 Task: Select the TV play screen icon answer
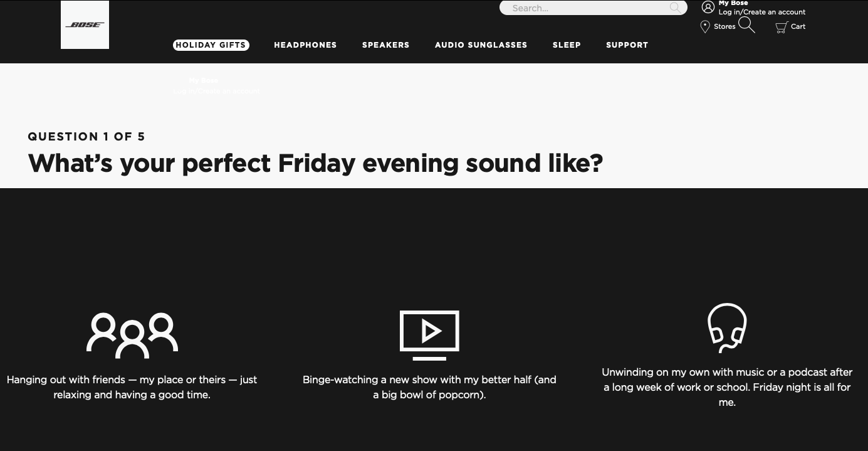pos(430,335)
